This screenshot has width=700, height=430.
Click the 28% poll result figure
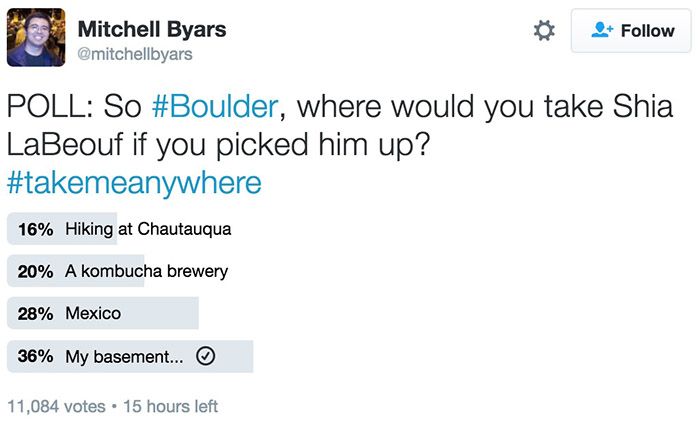35,313
